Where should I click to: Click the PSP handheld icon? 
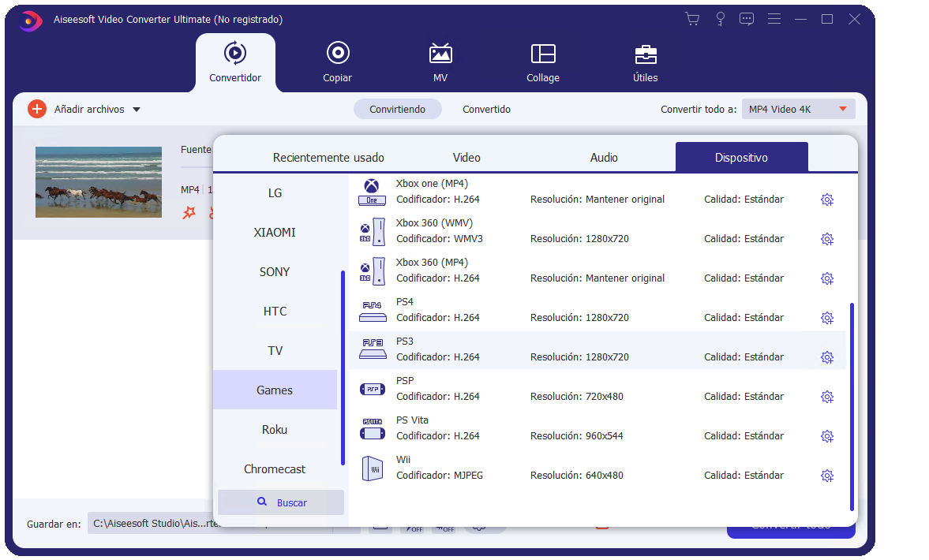372,390
